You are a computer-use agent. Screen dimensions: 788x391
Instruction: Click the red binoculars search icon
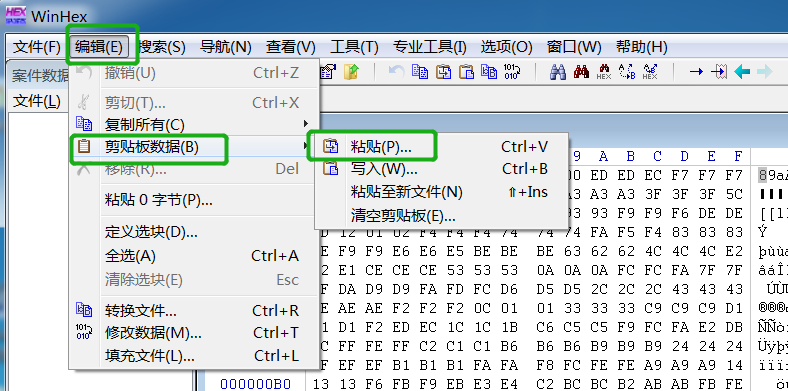pyautogui.click(x=581, y=72)
